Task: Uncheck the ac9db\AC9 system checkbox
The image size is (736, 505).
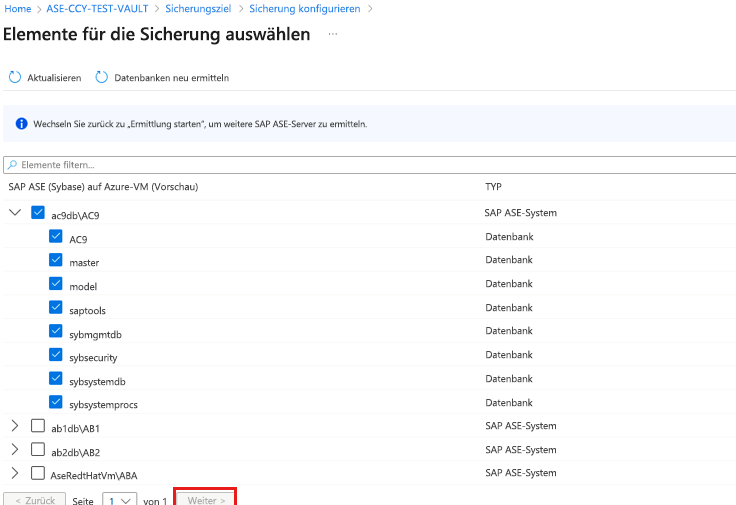Action: tap(38, 213)
